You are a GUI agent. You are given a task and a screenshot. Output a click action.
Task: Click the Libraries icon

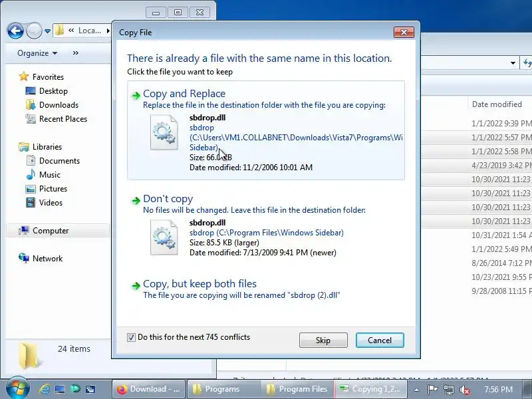pyautogui.click(x=24, y=146)
